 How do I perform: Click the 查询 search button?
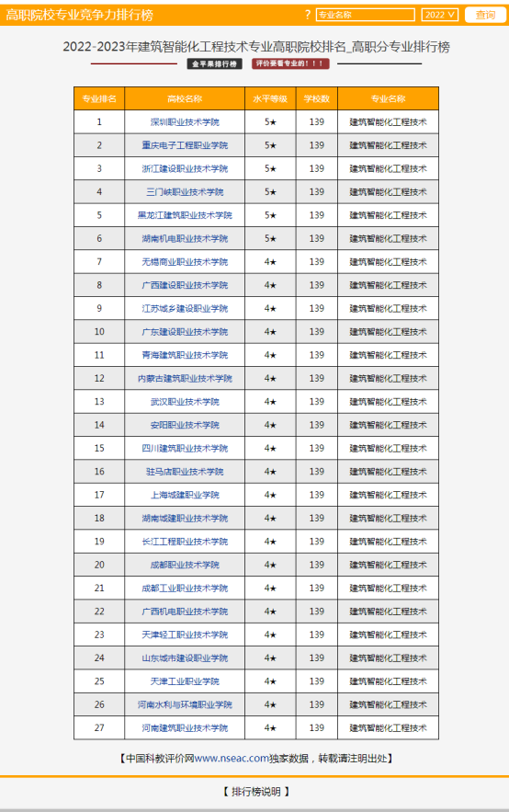pyautogui.click(x=485, y=15)
